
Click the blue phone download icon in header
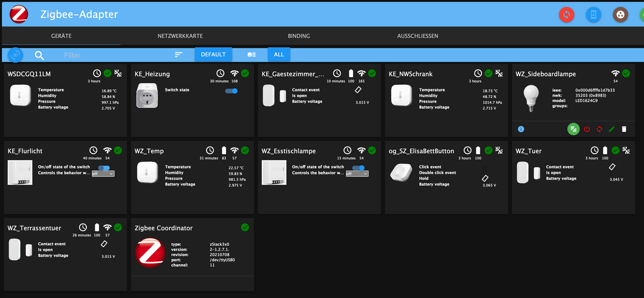[x=593, y=14]
